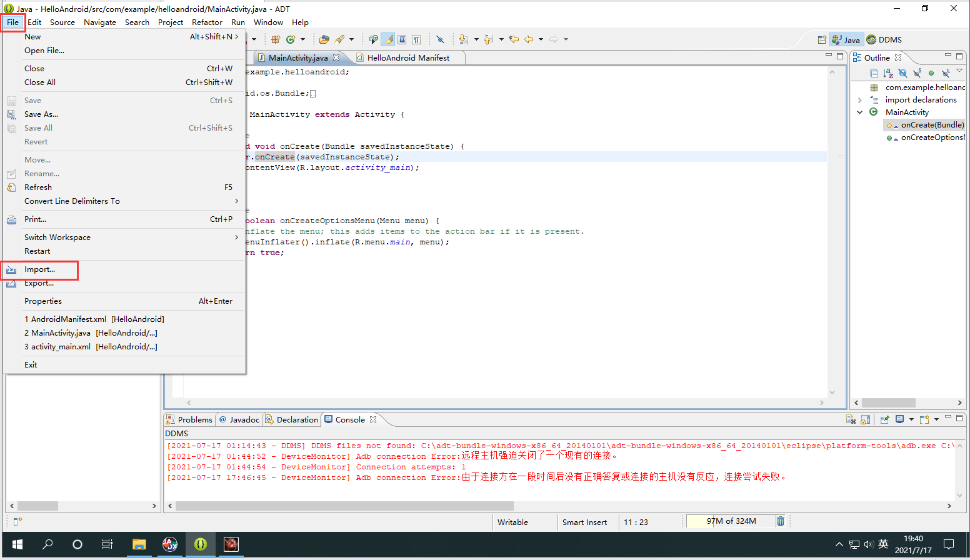Click the Previous Annotation arrow icon
The image size is (970, 560).
[x=488, y=39]
